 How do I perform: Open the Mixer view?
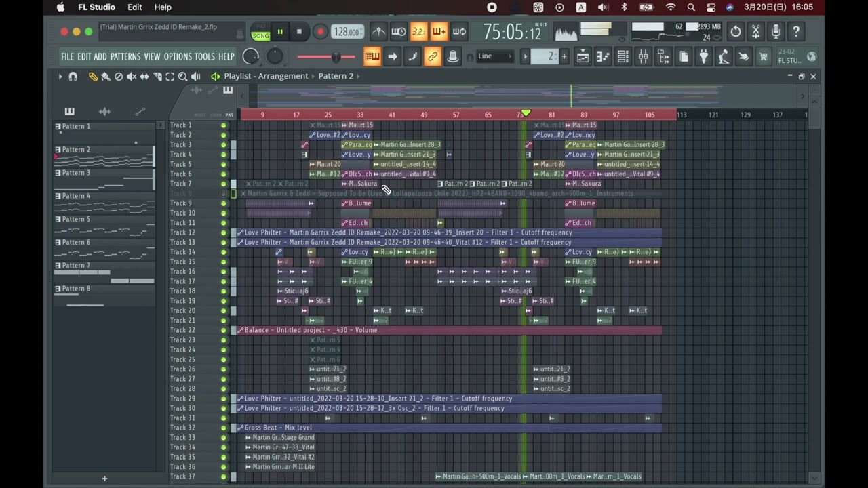[643, 57]
